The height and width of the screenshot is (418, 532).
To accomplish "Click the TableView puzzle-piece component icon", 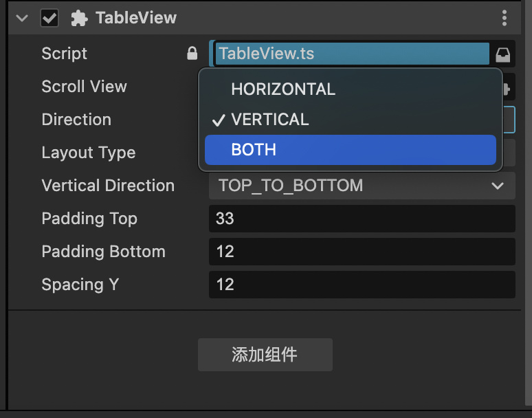I will click(x=80, y=19).
